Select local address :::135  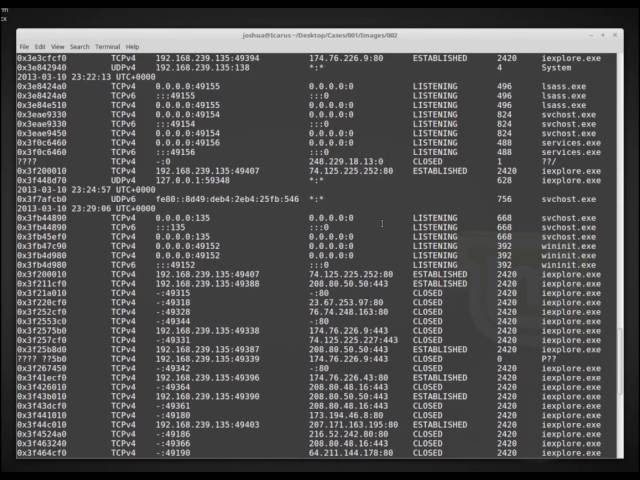click(x=170, y=227)
